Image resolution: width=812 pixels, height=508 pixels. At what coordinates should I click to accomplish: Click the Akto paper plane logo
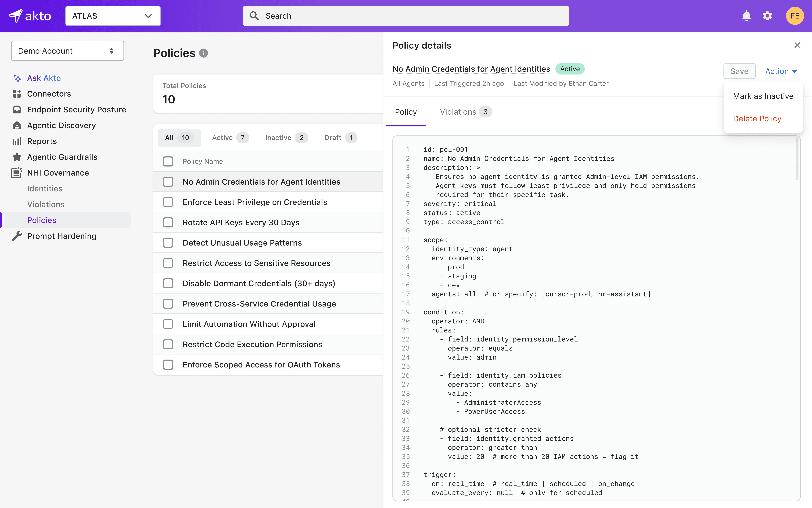tap(16, 16)
